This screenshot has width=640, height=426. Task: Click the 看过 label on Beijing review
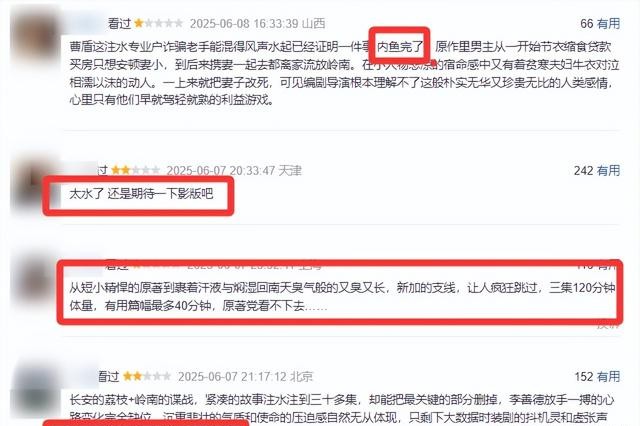coord(109,377)
